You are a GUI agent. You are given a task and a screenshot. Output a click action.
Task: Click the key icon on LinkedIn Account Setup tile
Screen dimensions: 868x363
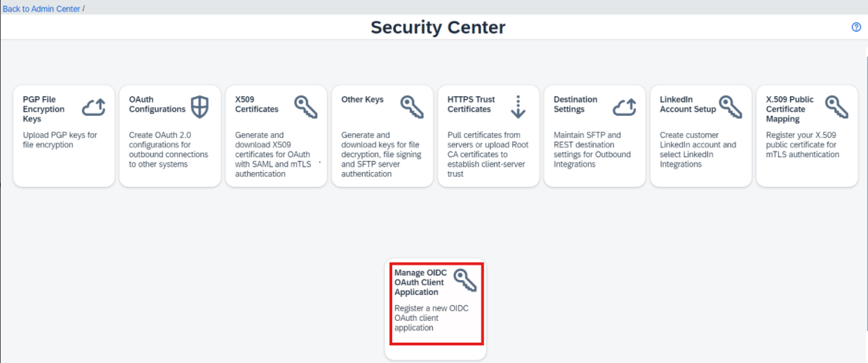(x=731, y=107)
